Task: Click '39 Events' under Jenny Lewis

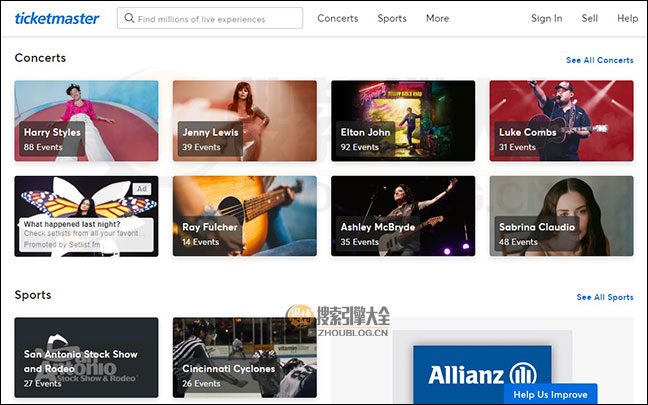Action: (x=201, y=147)
